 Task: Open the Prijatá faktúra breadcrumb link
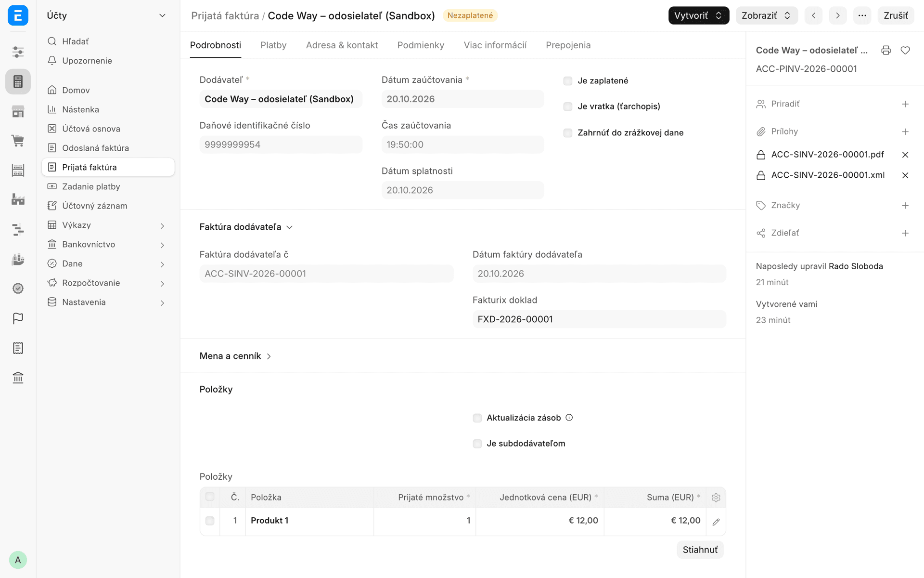point(225,16)
